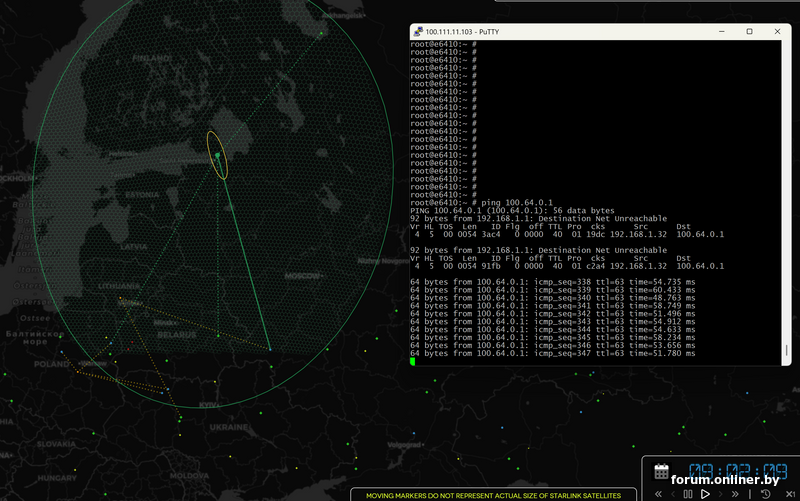
Task: Open the calendar date picker
Action: (661, 471)
